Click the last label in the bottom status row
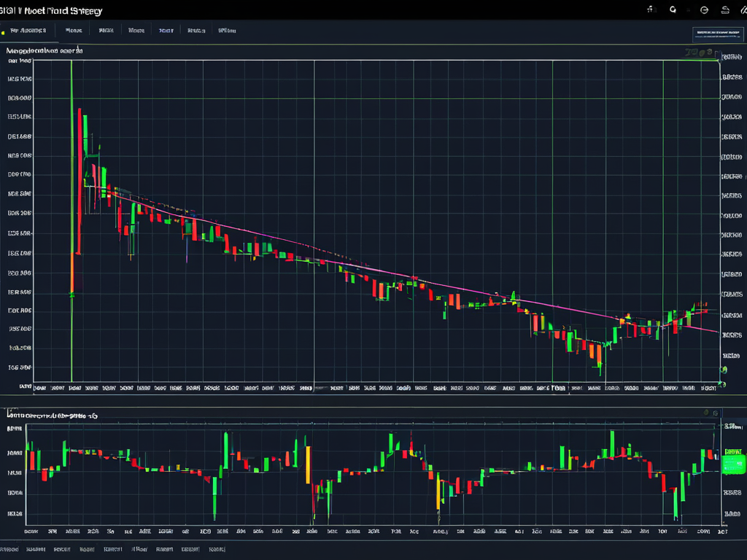The image size is (747, 560). click(x=217, y=549)
